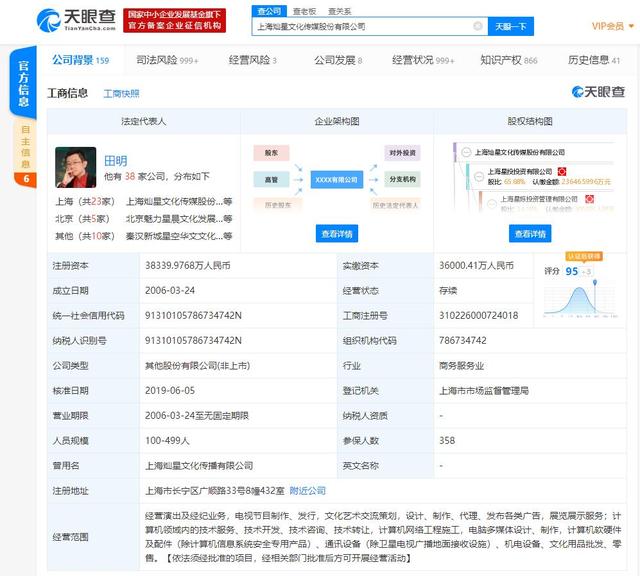Click red icon beside 上海星投投资有限公司
Image resolution: width=640 pixels, height=576 pixels.
(562, 171)
